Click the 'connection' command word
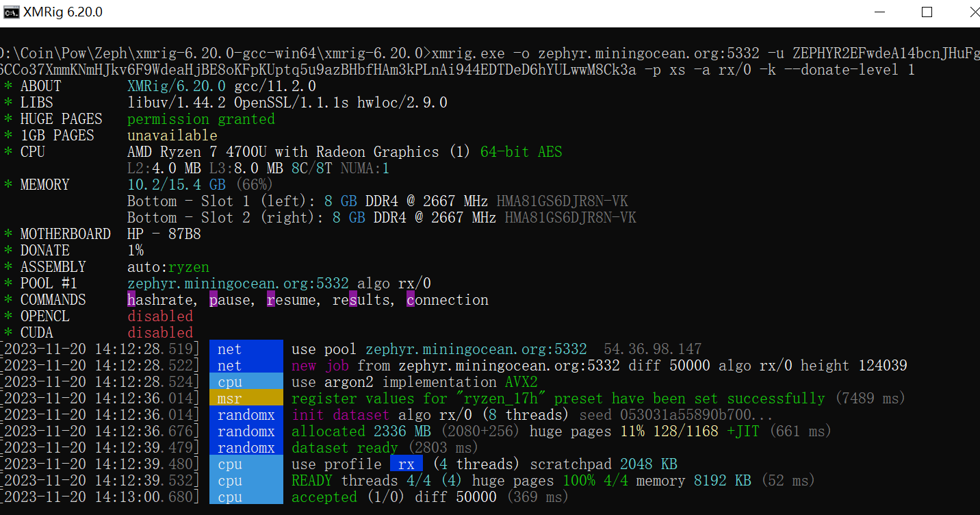The height and width of the screenshot is (515, 980). 448,300
